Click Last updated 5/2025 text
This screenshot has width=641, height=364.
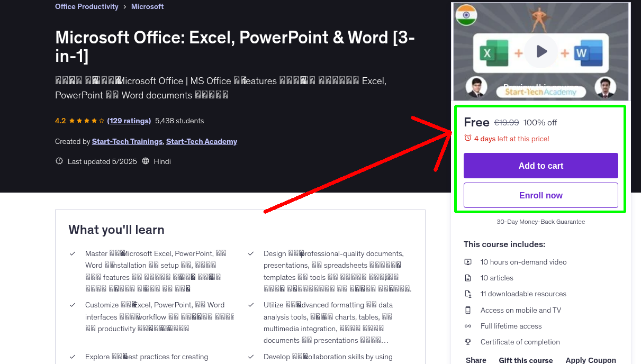coord(101,161)
